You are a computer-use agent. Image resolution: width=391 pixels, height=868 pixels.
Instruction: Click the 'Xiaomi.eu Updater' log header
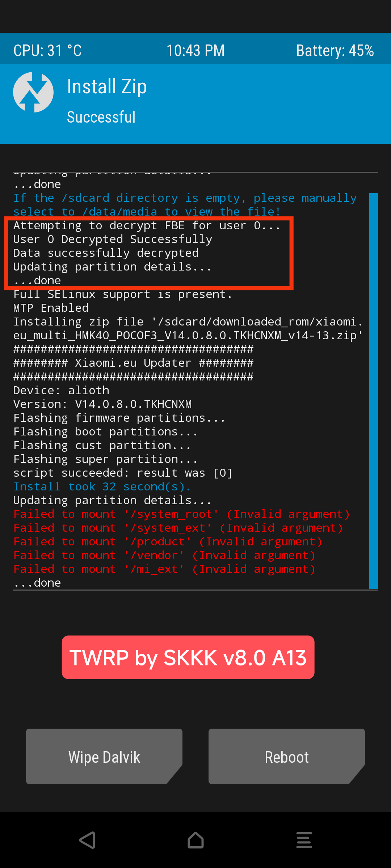point(133,363)
